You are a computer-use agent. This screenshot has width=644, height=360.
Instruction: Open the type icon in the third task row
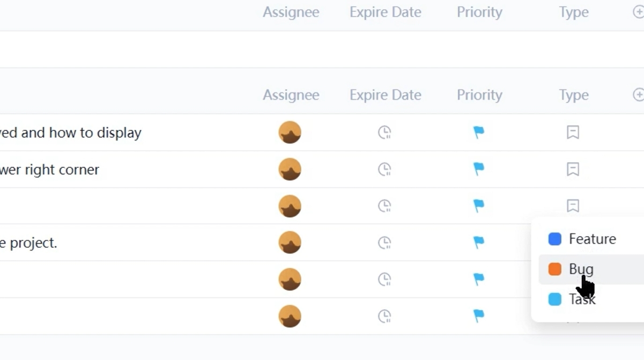tap(573, 206)
